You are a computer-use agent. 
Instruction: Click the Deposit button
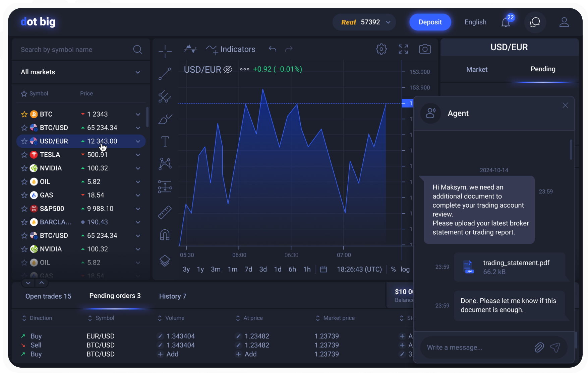click(430, 22)
